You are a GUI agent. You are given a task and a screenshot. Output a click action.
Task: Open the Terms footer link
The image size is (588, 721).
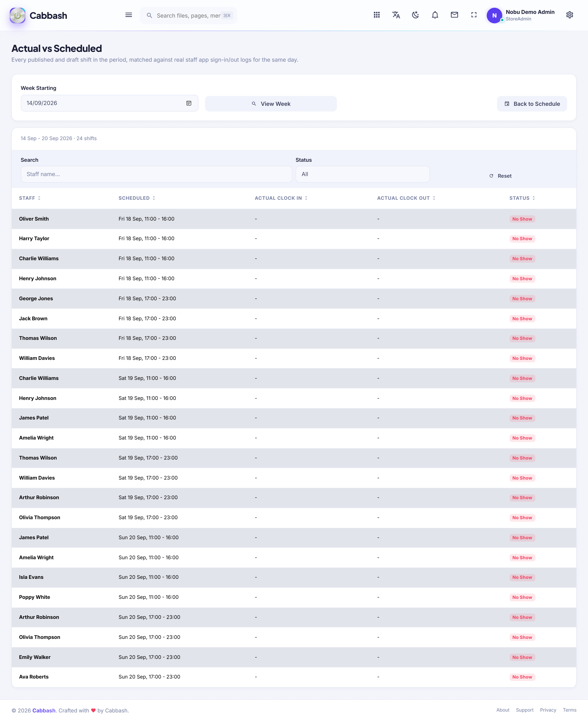point(569,710)
